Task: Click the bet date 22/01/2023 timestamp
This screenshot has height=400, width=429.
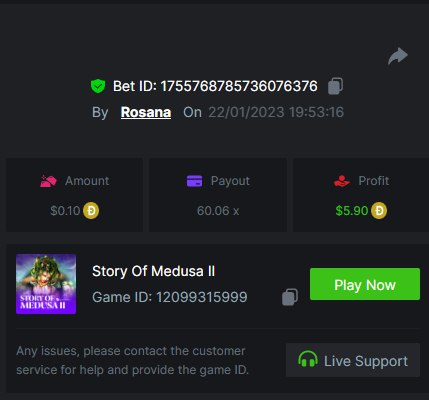Action: 276,112
